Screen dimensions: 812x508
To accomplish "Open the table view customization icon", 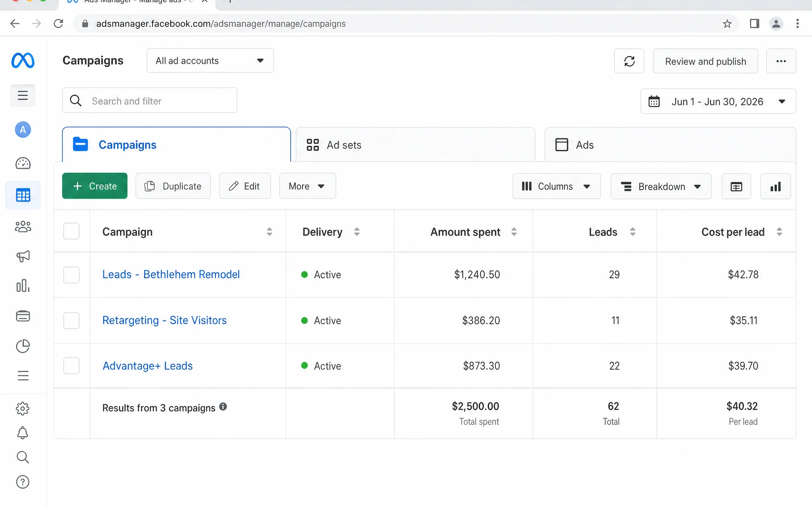I will point(736,187).
